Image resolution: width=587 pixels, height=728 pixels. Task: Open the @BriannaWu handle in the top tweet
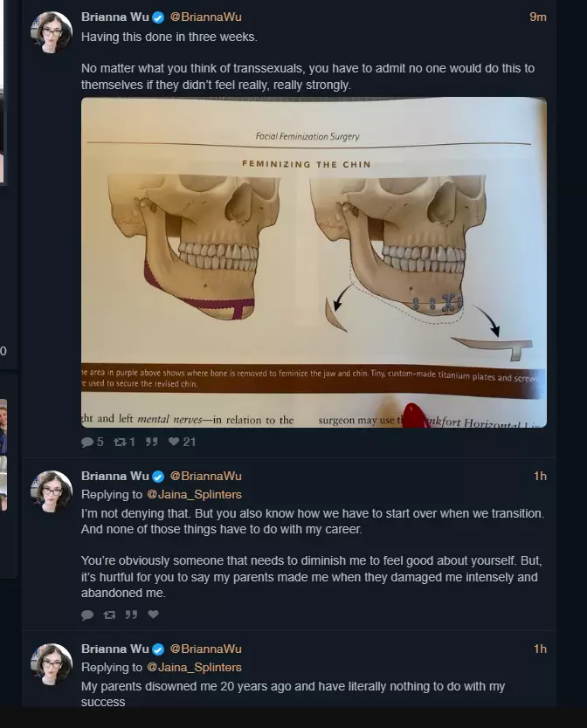click(x=206, y=17)
